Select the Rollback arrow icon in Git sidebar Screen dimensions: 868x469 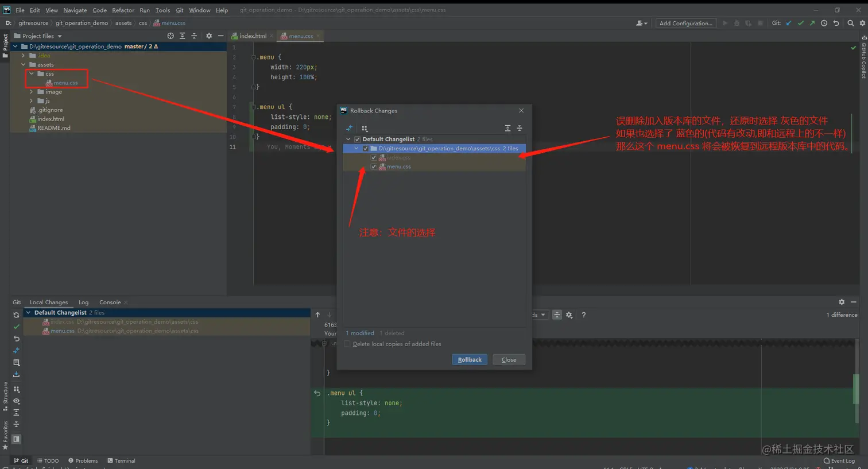16,339
